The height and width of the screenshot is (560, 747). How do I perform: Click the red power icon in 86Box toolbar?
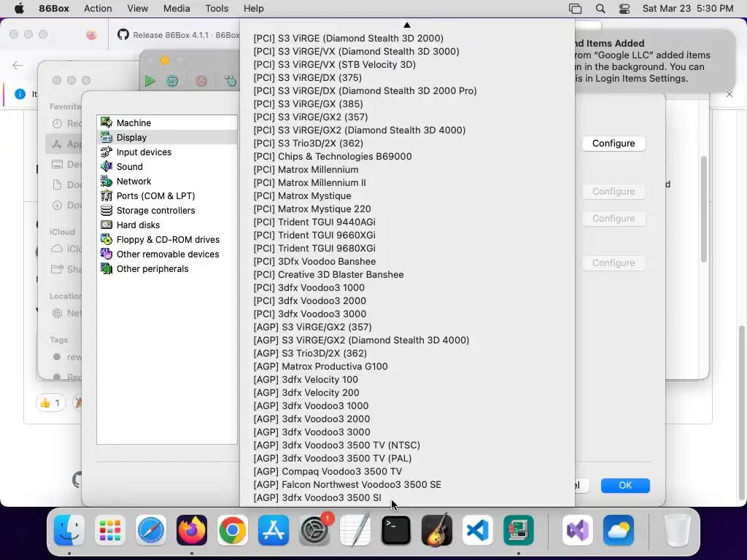[x=201, y=81]
